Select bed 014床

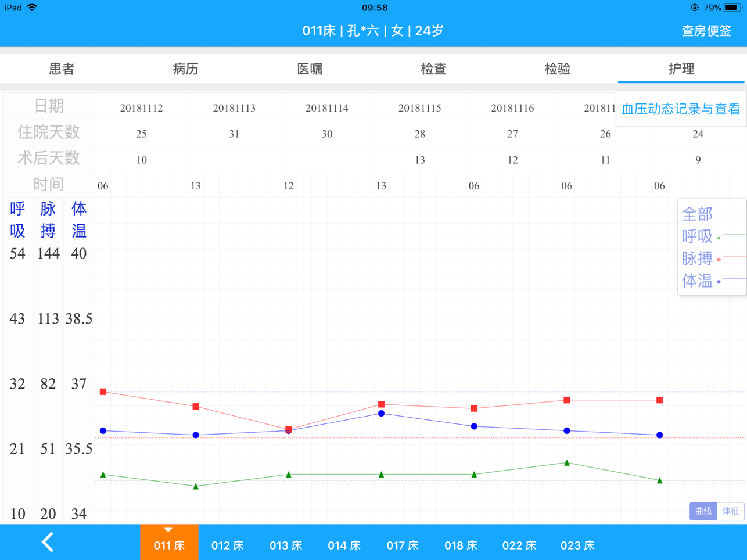(x=344, y=545)
